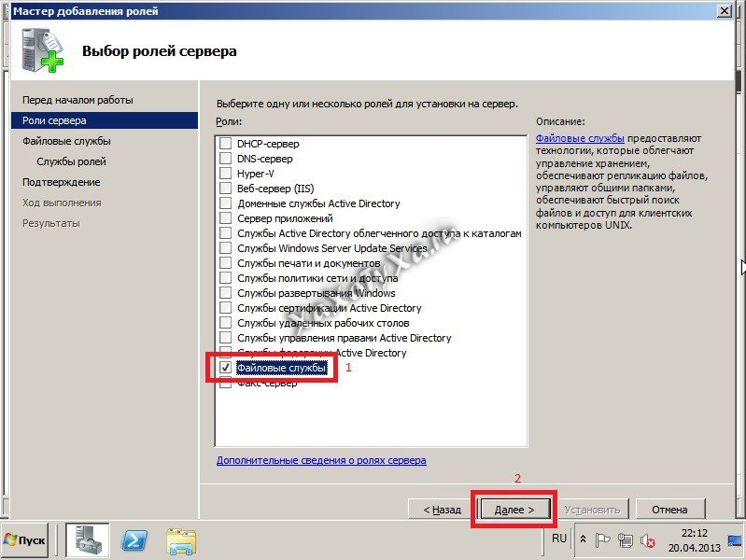
Task: Enable the Hyper-V role checkbox
Action: [x=226, y=174]
